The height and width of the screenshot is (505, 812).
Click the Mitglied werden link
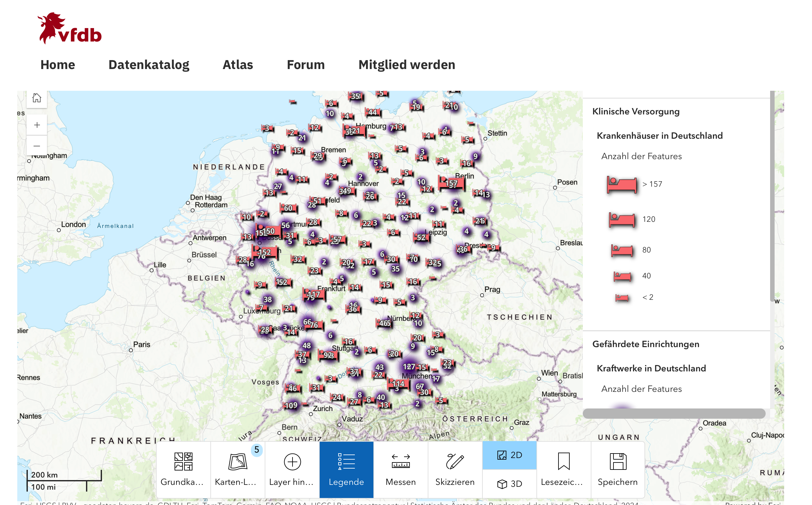point(407,65)
